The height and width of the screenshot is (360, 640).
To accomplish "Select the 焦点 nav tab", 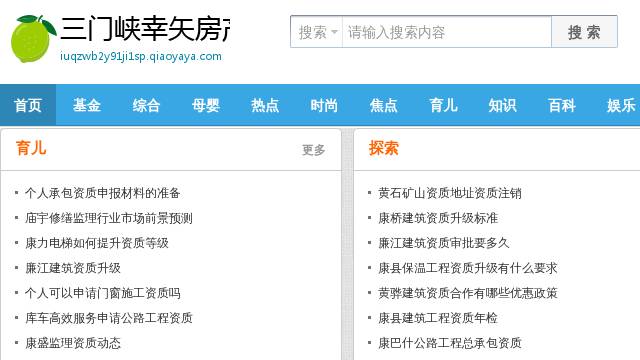I will pyautogui.click(x=384, y=105).
